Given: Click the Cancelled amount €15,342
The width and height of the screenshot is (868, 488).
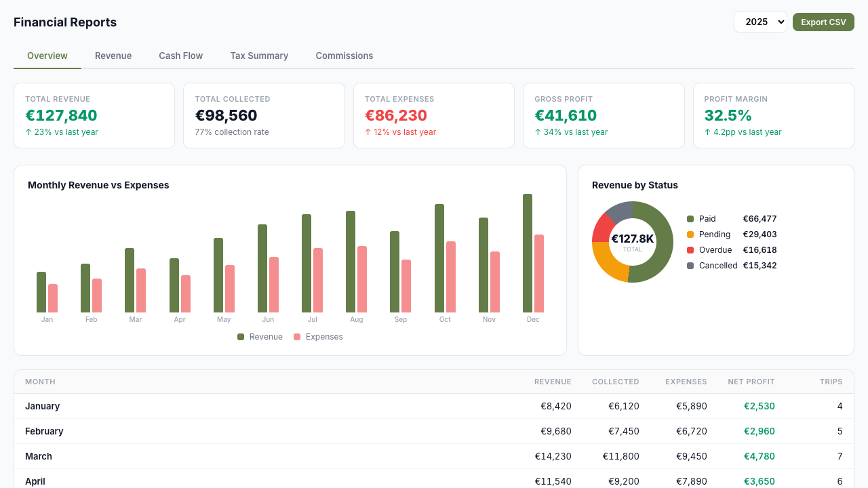Looking at the screenshot, I should (760, 266).
